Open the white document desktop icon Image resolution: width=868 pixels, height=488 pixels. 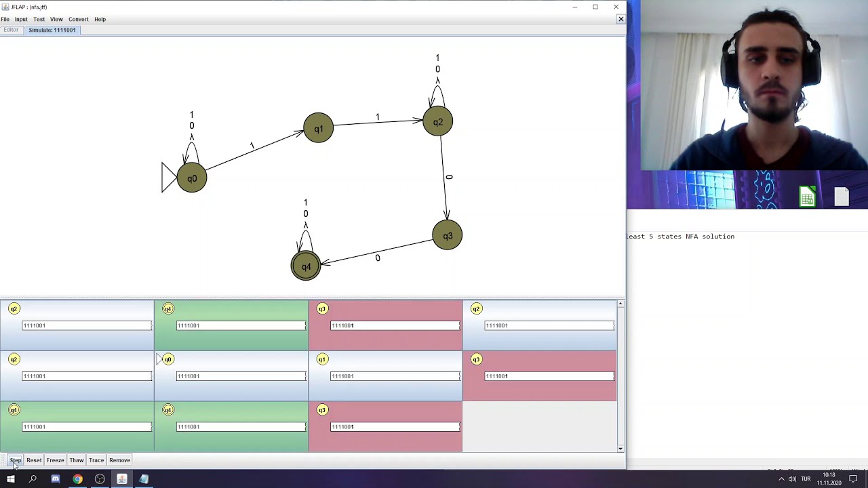point(842,197)
